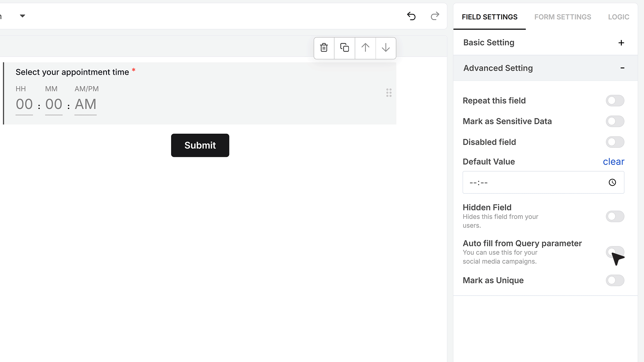
Task: Move field down with arrow icon
Action: [386, 48]
